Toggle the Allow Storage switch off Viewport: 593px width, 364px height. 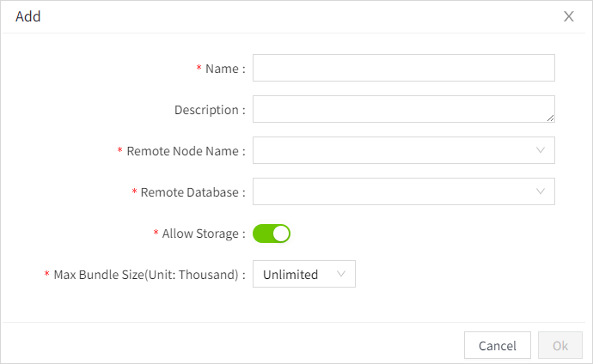click(x=272, y=234)
